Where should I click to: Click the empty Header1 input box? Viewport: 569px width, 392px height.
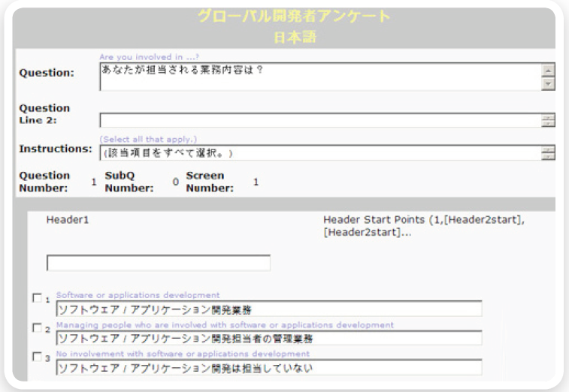click(158, 263)
